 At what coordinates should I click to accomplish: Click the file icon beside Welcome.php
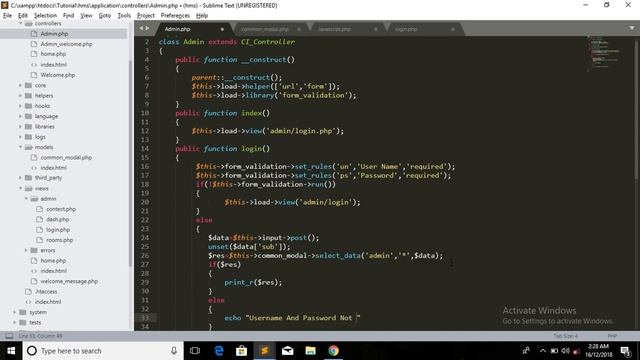click(x=34, y=75)
